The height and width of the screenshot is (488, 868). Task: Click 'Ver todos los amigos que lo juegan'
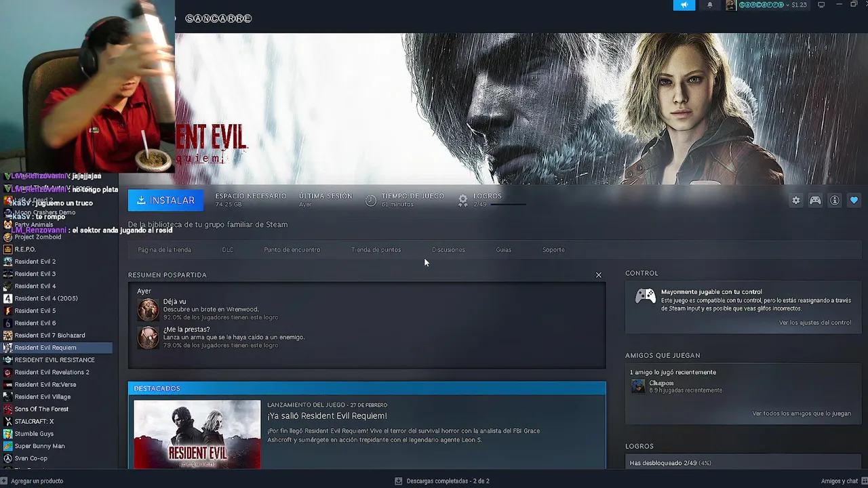click(x=802, y=413)
